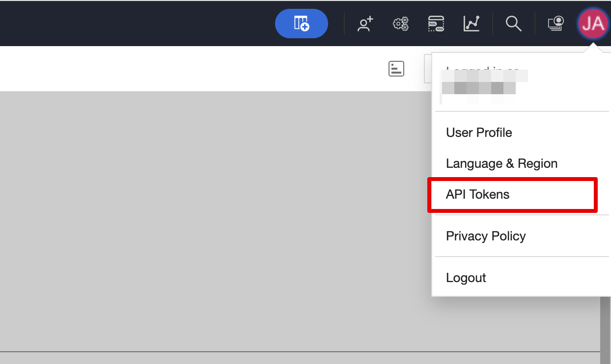Viewport: 611px width, 364px height.
Task: Click the blue add table button
Action: 301,24
